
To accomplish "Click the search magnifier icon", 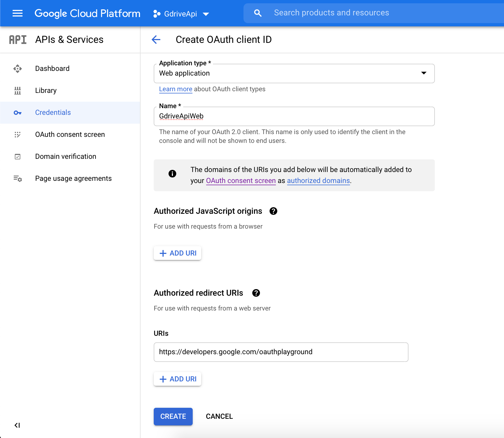I will click(258, 13).
